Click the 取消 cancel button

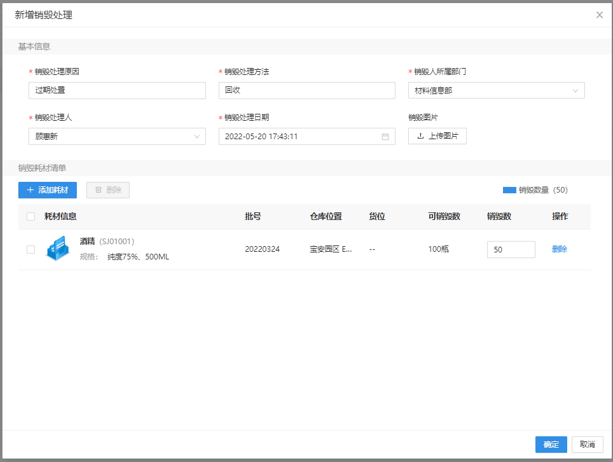[x=587, y=444]
